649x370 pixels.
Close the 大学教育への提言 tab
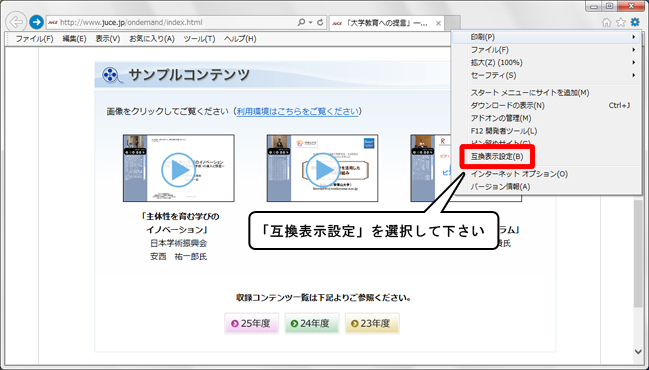click(438, 23)
